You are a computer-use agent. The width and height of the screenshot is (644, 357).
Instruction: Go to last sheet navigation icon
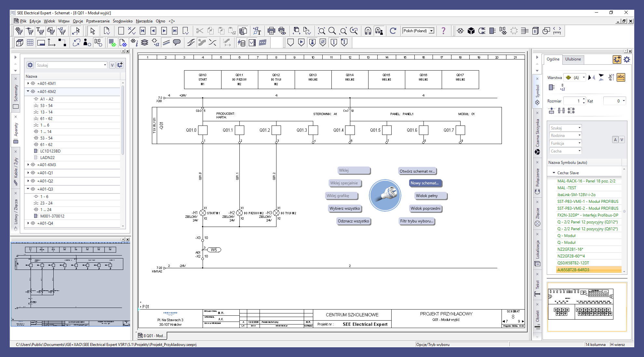pos(175,31)
